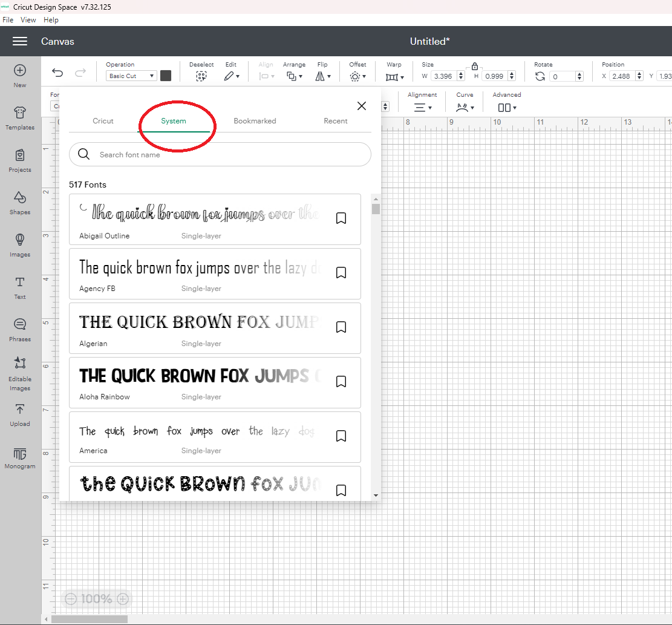Zoom in on the canvas

coord(123,599)
